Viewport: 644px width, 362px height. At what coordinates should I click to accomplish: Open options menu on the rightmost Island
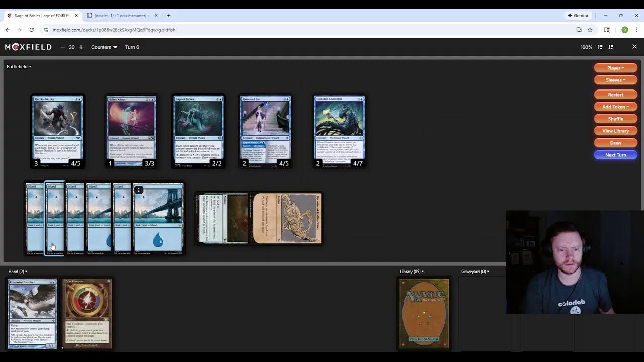pos(139,190)
